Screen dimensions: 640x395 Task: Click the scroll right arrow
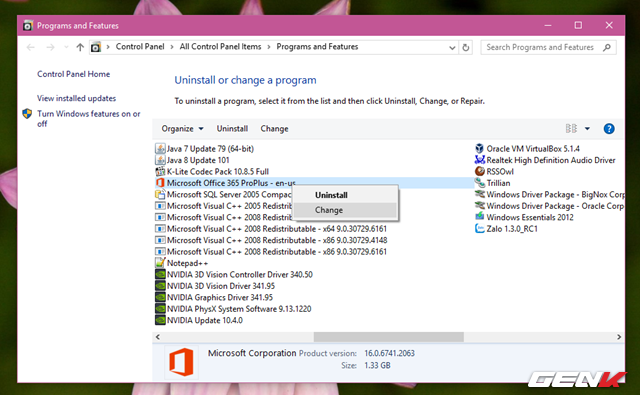pos(619,337)
